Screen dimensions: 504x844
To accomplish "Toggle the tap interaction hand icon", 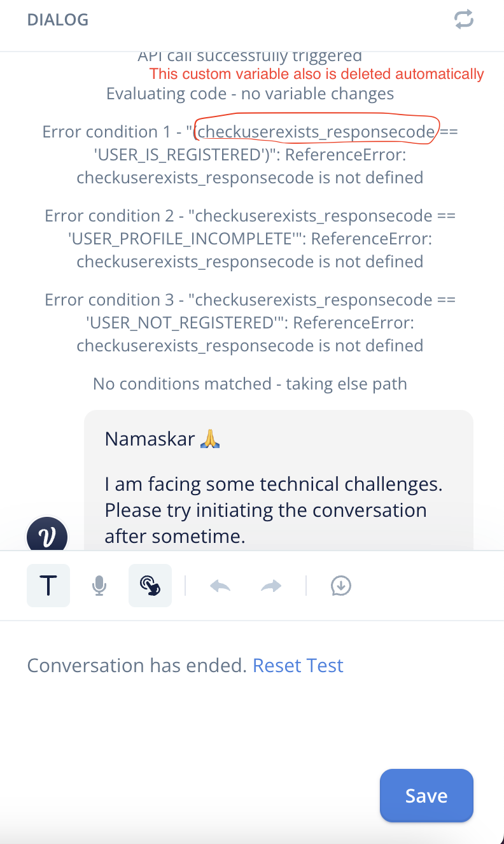I will point(150,585).
